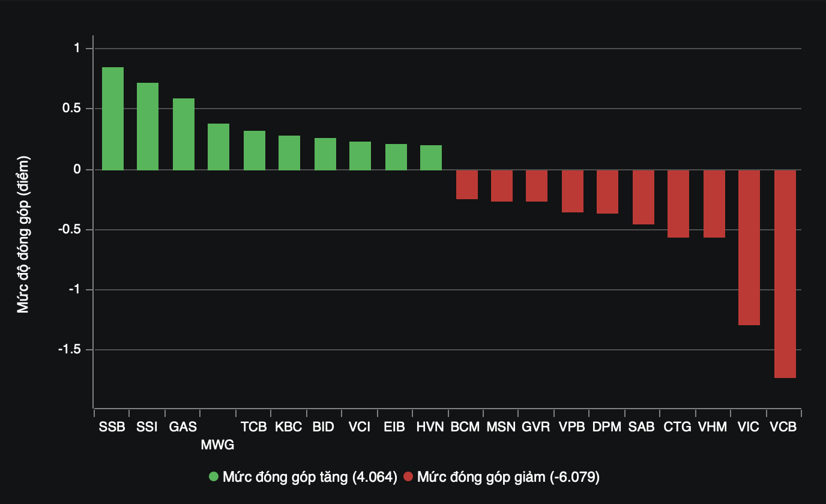Click the red legend dot
This screenshot has height=504, width=826.
pos(408,477)
